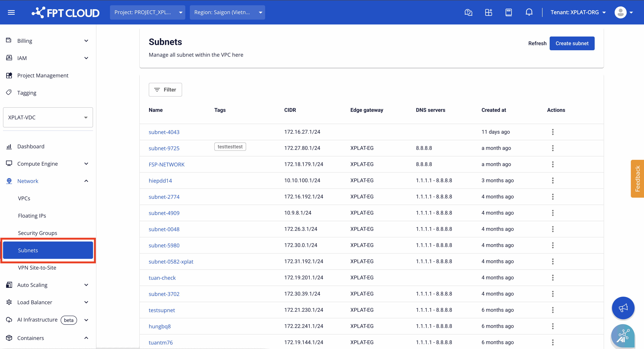Open the XPLAT-VDC selector dropdown
This screenshot has height=349, width=644.
[48, 117]
